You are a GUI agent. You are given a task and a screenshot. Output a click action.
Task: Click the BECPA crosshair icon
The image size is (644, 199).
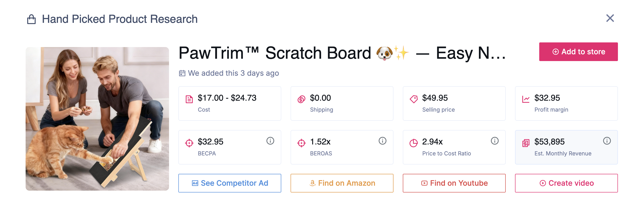(x=189, y=143)
